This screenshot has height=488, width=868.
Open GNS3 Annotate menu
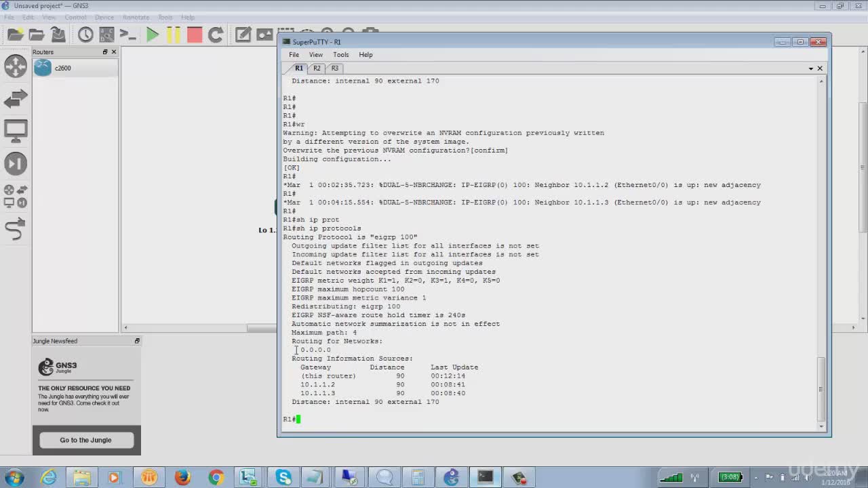(136, 17)
